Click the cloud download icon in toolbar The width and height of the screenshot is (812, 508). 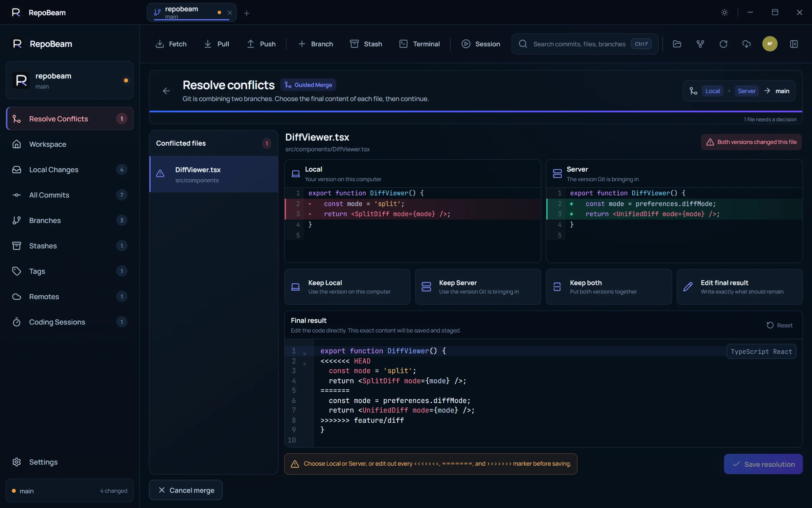coord(746,44)
